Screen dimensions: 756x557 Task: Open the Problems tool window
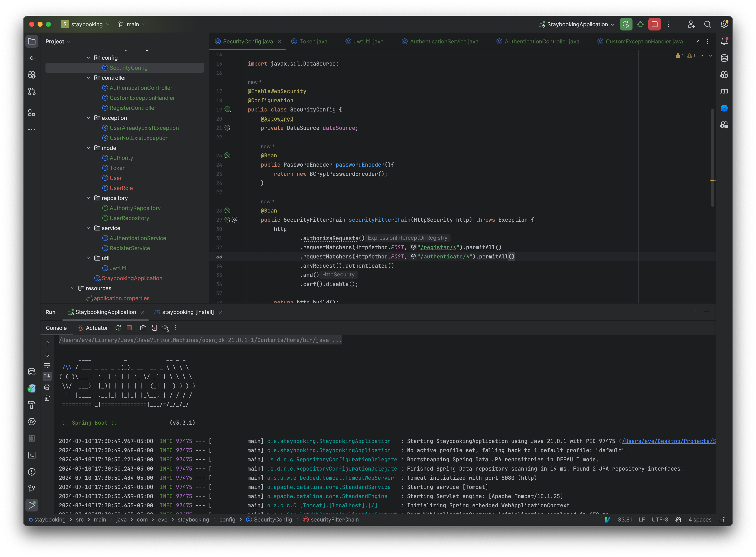[32, 472]
